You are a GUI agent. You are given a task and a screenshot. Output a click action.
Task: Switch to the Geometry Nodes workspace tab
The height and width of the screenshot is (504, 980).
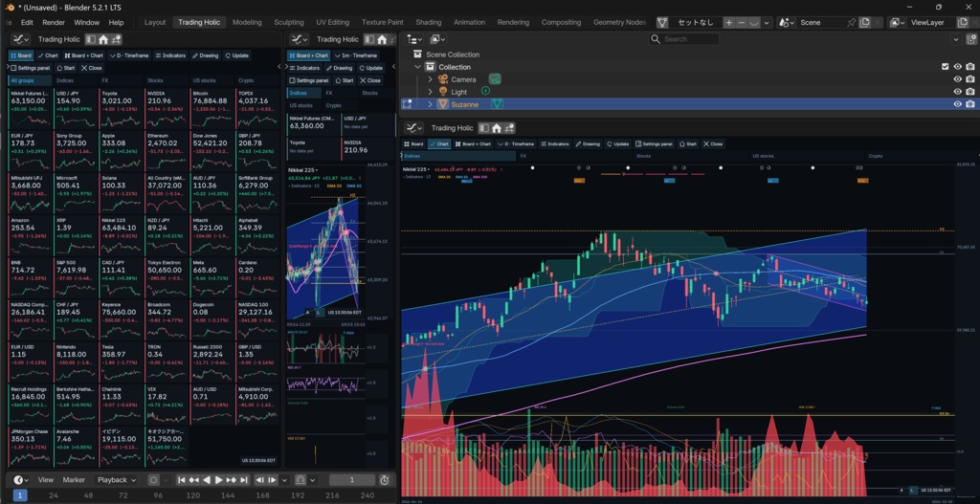[x=619, y=23]
